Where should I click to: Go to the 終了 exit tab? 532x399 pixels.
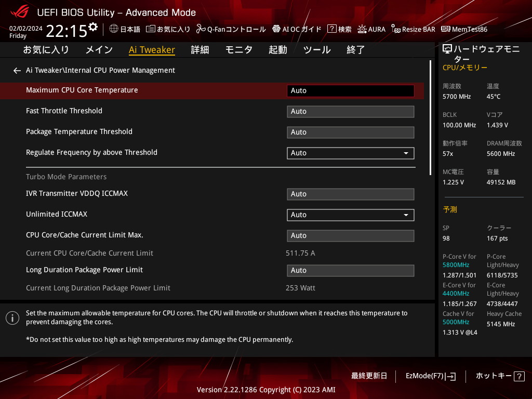click(355, 50)
